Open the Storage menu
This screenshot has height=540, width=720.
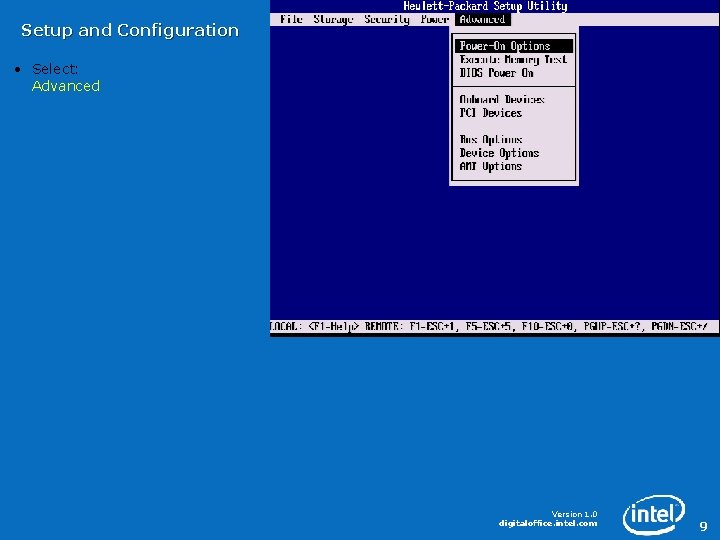click(333, 19)
